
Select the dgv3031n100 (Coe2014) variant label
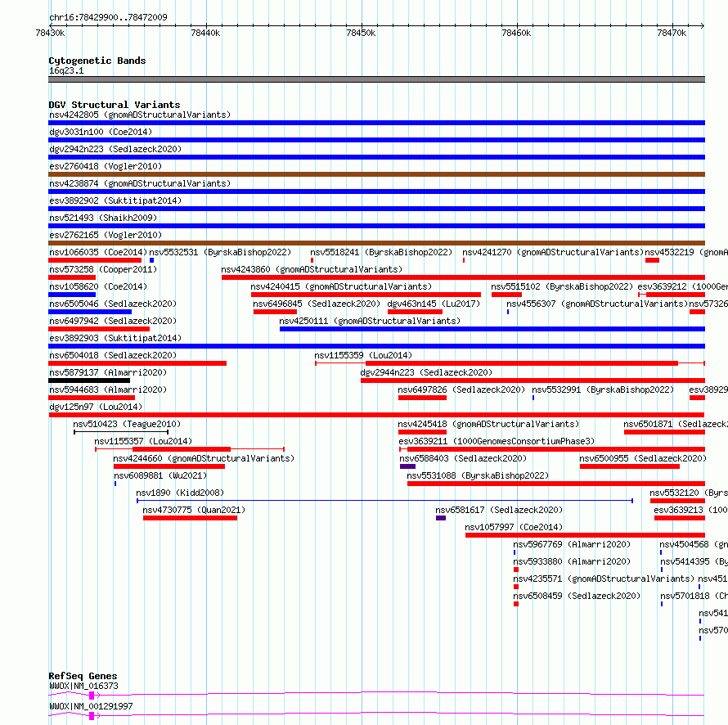tap(101, 132)
